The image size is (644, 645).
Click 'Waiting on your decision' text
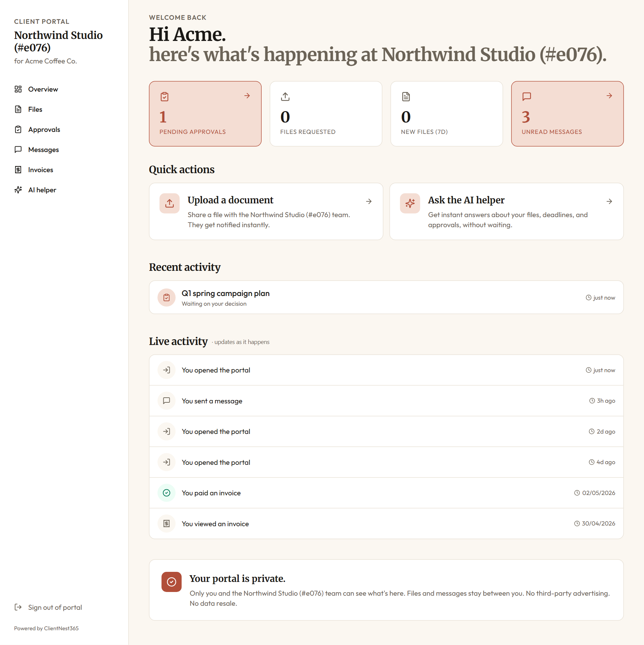tap(214, 304)
